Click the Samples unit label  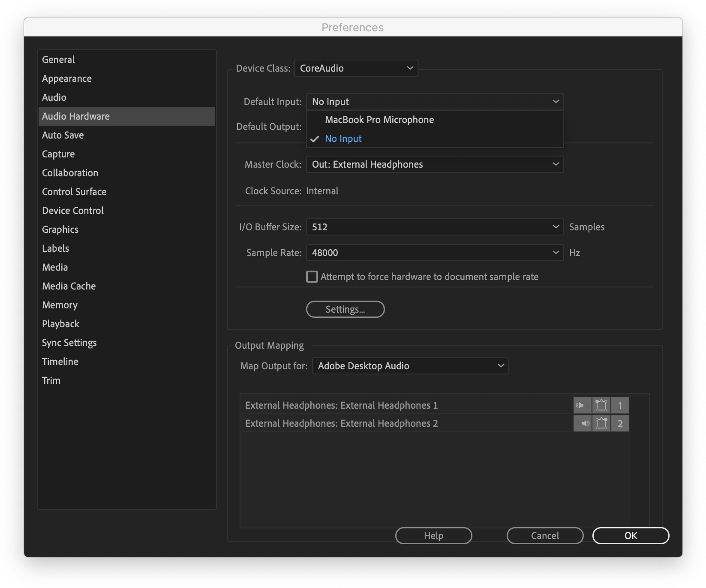587,227
